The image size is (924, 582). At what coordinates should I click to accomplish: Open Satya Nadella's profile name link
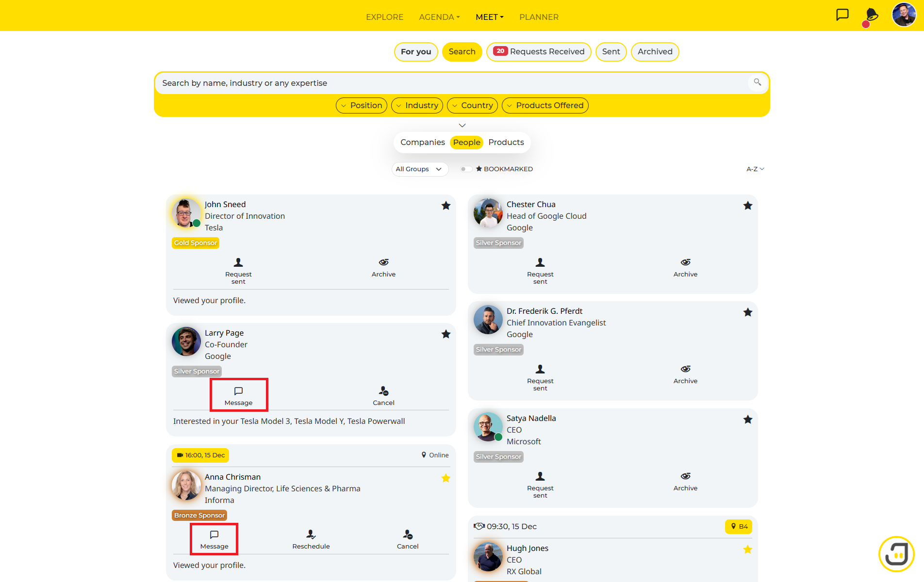[531, 418]
